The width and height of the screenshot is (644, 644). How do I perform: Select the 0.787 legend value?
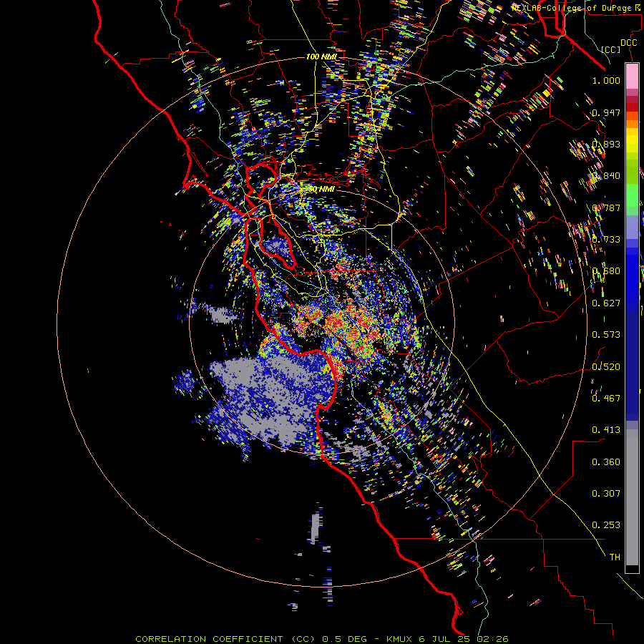(x=606, y=208)
